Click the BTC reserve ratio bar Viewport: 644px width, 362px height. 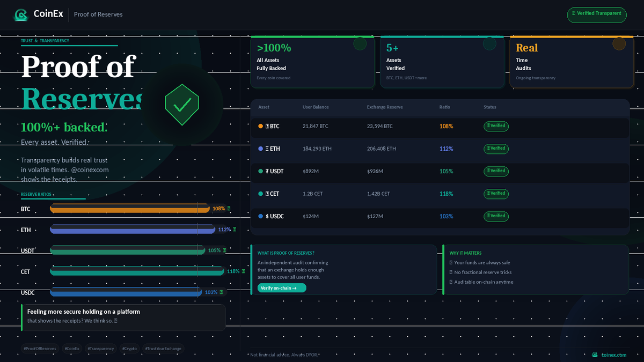tap(130, 209)
